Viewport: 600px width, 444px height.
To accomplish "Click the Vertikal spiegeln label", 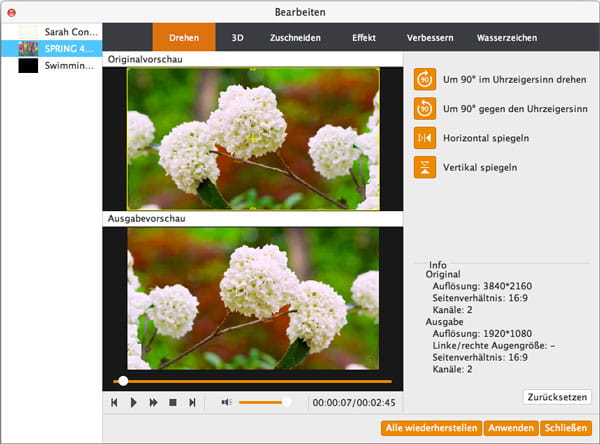I will pos(480,167).
